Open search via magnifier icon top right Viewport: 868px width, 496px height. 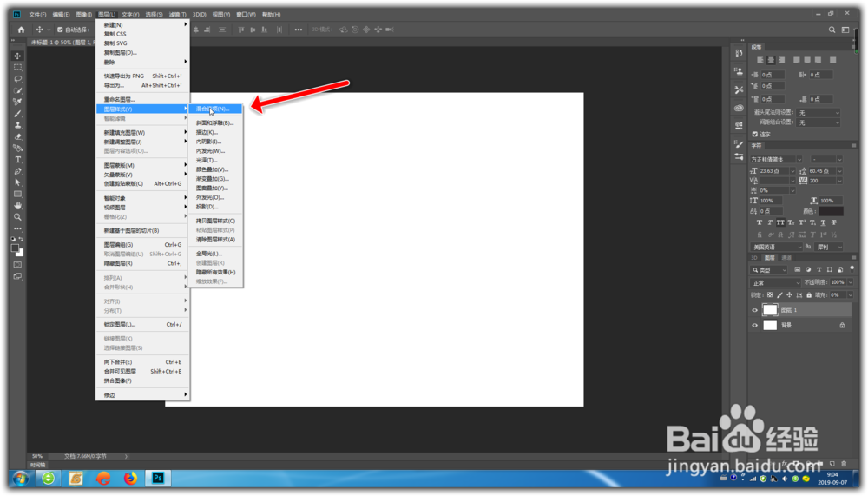point(832,30)
